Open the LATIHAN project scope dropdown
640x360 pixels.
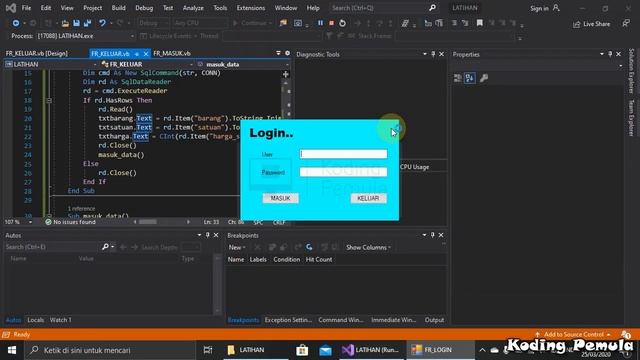click(94, 64)
